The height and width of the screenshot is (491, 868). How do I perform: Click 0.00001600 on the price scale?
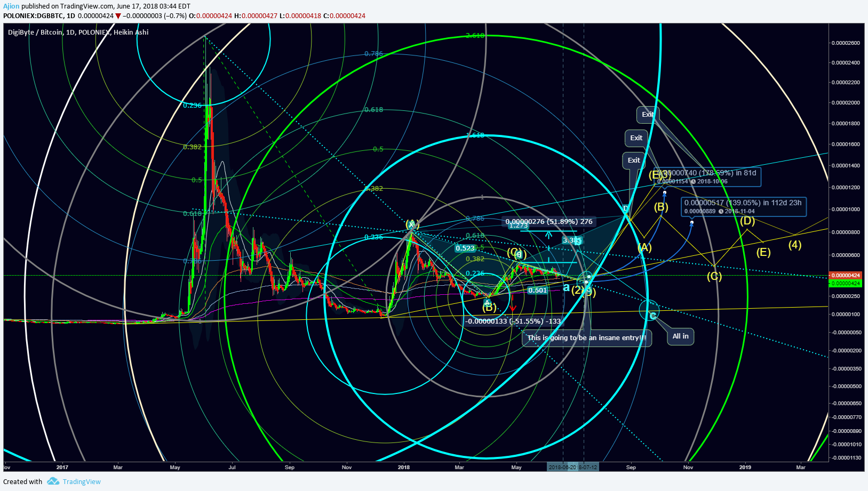coord(846,144)
